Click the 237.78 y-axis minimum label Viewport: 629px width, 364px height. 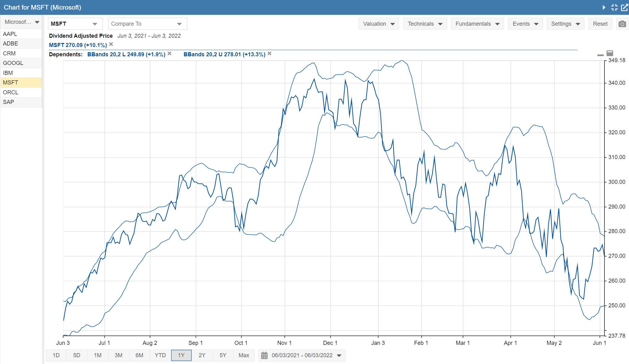click(617, 336)
